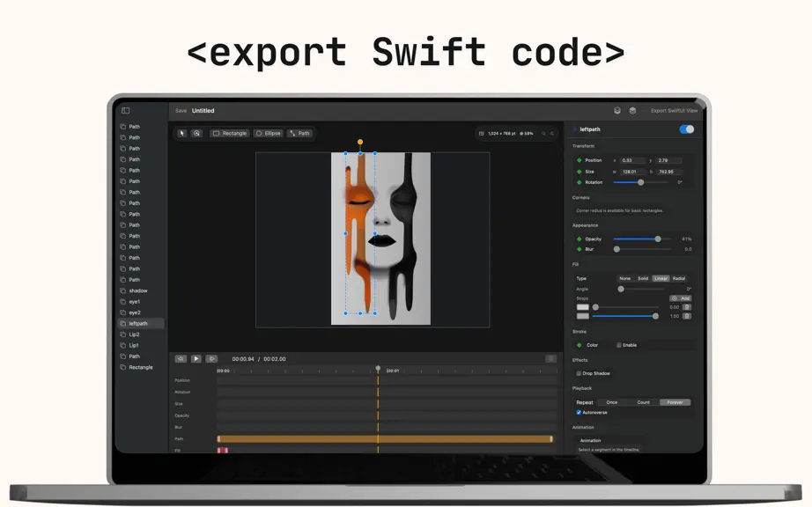The height and width of the screenshot is (507, 812).
Task: Set fill type to Radial
Action: [x=679, y=278]
